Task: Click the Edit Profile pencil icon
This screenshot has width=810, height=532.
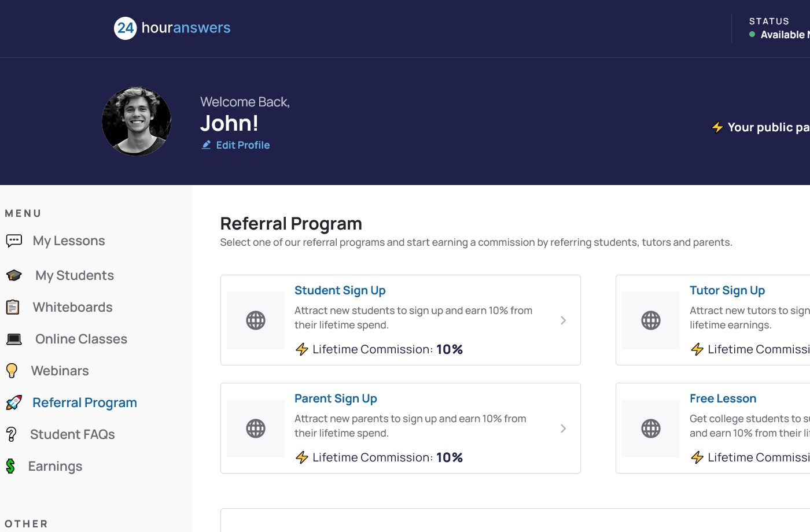Action: [206, 145]
